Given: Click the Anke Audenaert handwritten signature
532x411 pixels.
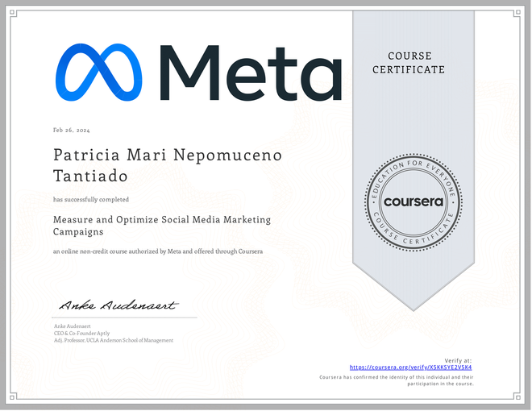Looking at the screenshot, I should pos(118,305).
